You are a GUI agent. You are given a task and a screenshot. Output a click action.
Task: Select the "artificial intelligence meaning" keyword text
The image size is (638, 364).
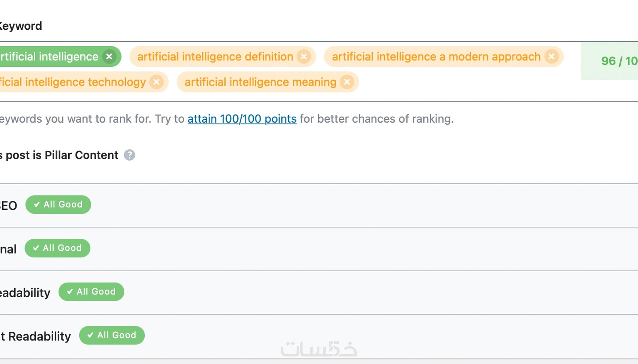[x=260, y=82]
